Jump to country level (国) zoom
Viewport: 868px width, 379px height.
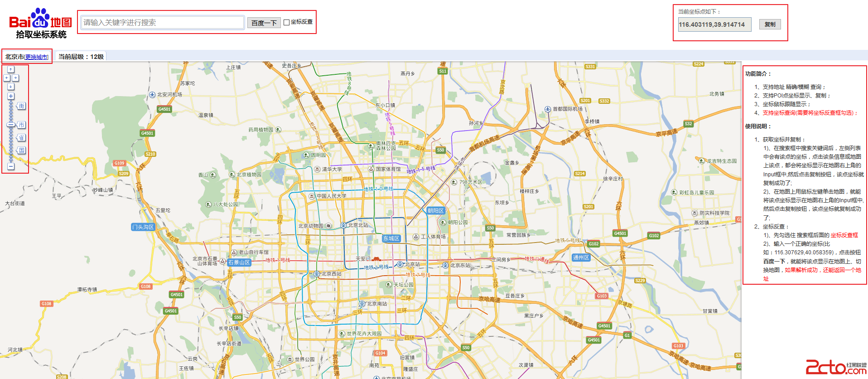21,151
